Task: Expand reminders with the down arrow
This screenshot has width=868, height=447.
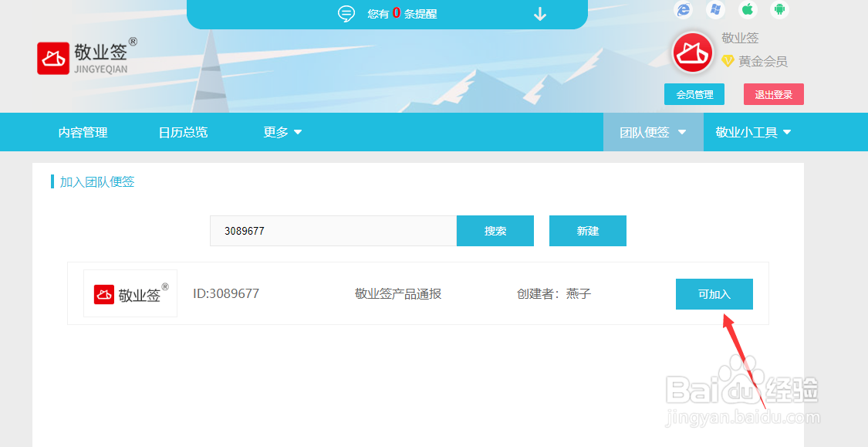Action: (x=540, y=15)
